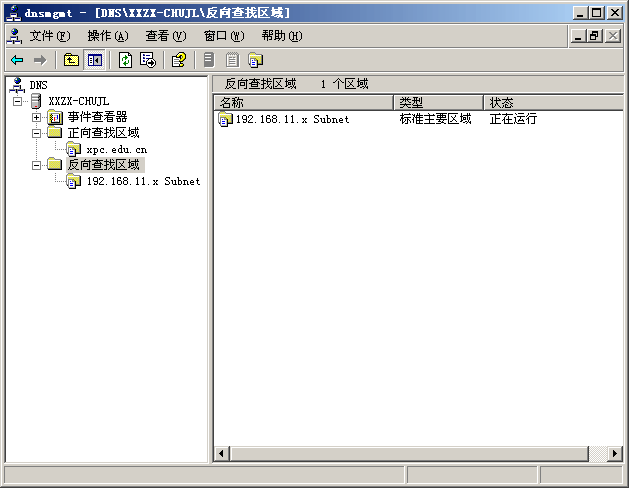The width and height of the screenshot is (629, 488).
Task: Select the DNS root node
Action: [38, 85]
